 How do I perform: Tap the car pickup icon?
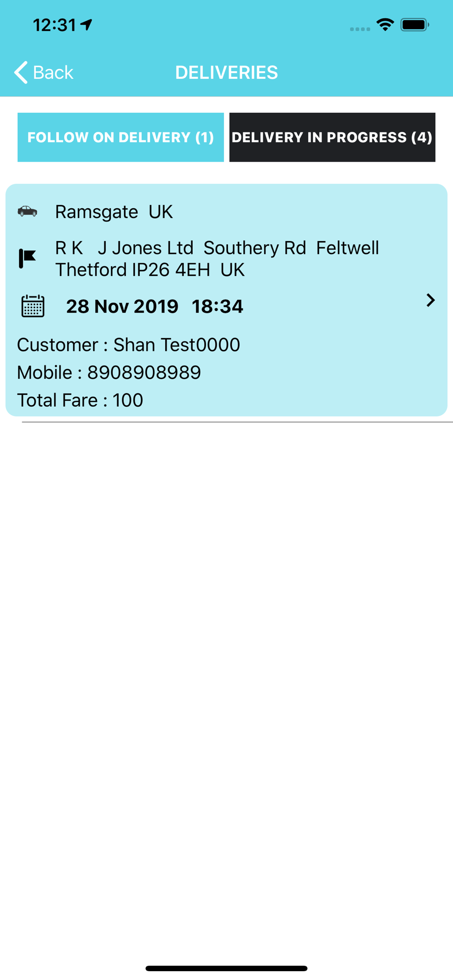[x=27, y=211]
